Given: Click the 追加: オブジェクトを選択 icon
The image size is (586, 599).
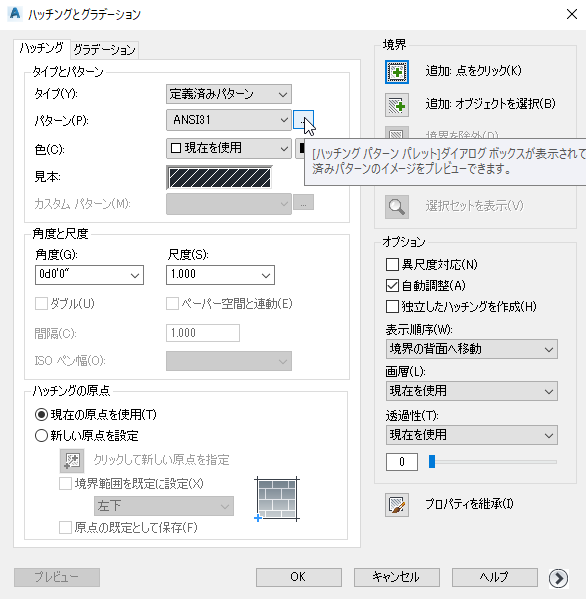Looking at the screenshot, I should pos(397,105).
